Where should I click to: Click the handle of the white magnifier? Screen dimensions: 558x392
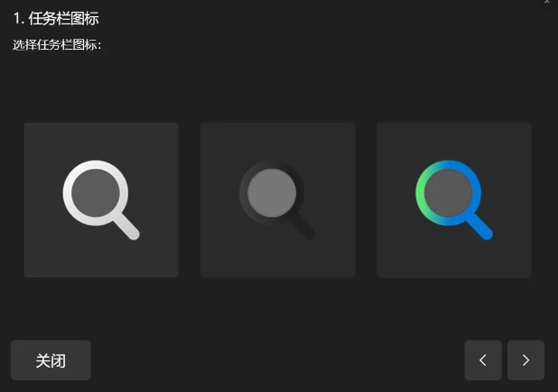point(126,227)
